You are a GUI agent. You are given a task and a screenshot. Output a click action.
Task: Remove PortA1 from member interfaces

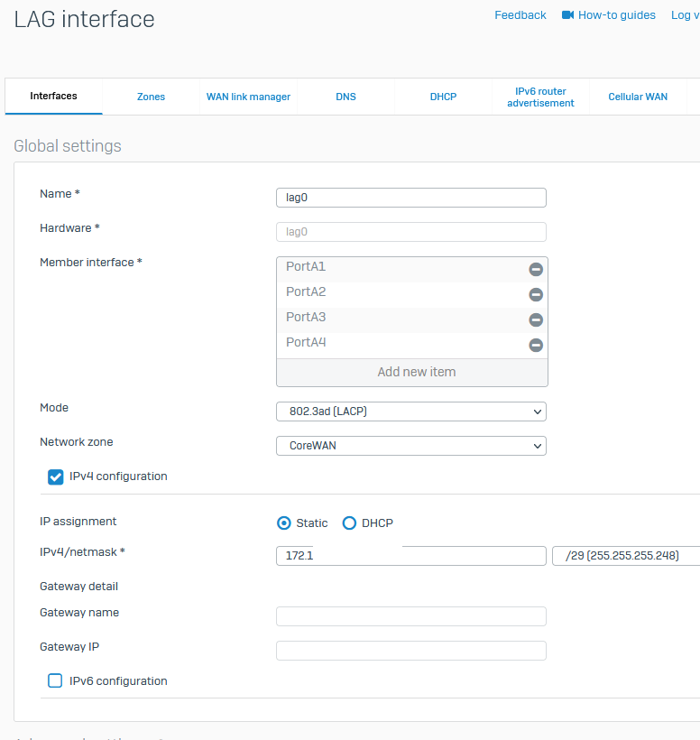(x=536, y=269)
